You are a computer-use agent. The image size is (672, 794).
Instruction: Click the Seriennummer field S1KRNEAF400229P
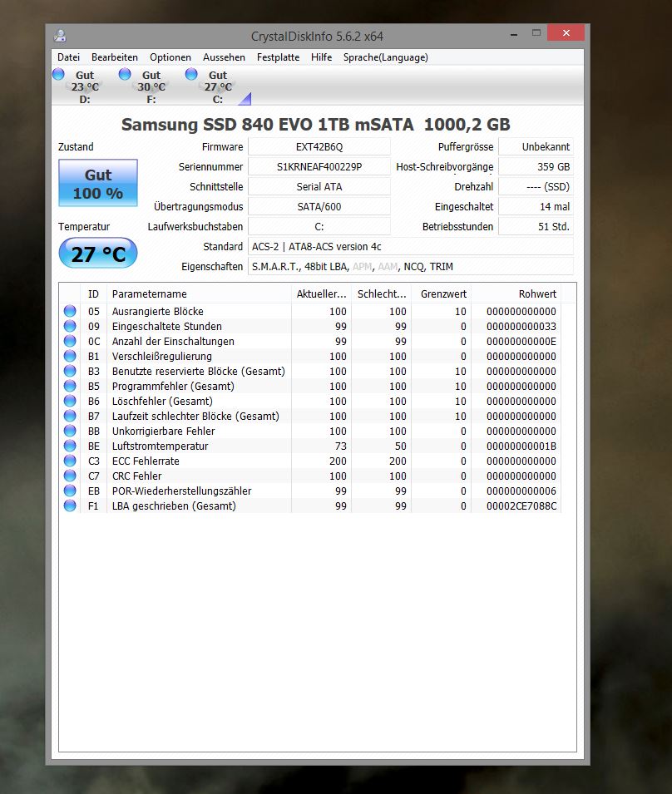tap(319, 166)
